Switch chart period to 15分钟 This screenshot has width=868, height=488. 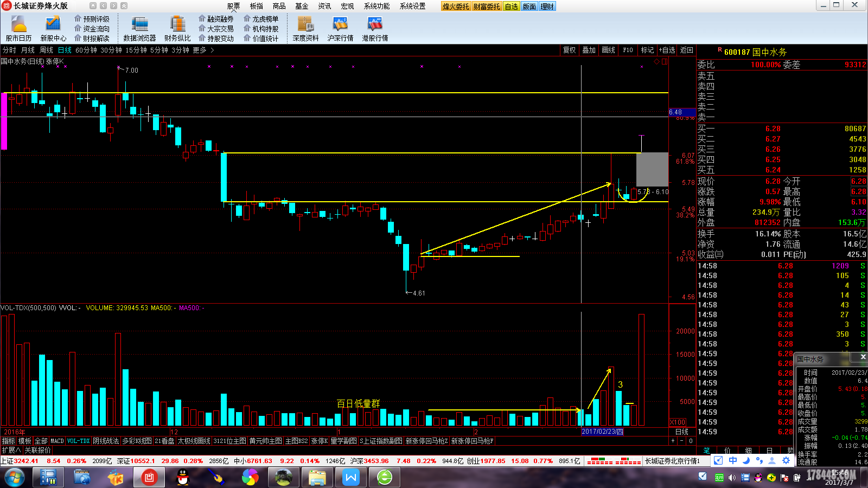click(136, 50)
